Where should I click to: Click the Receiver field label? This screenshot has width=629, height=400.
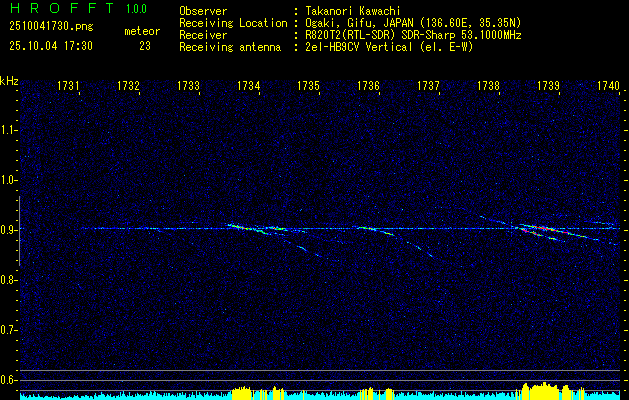tap(203, 35)
